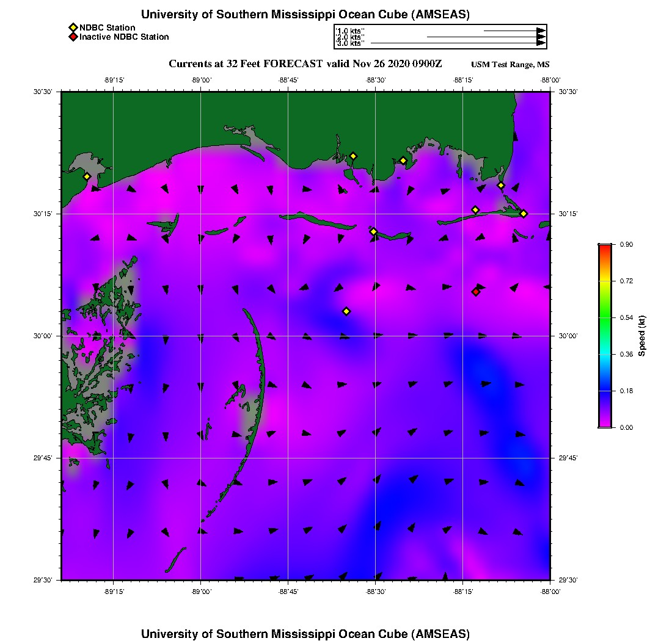Click the yellow diamond icon in the legend
This screenshot has height=641, width=672.
(x=73, y=27)
